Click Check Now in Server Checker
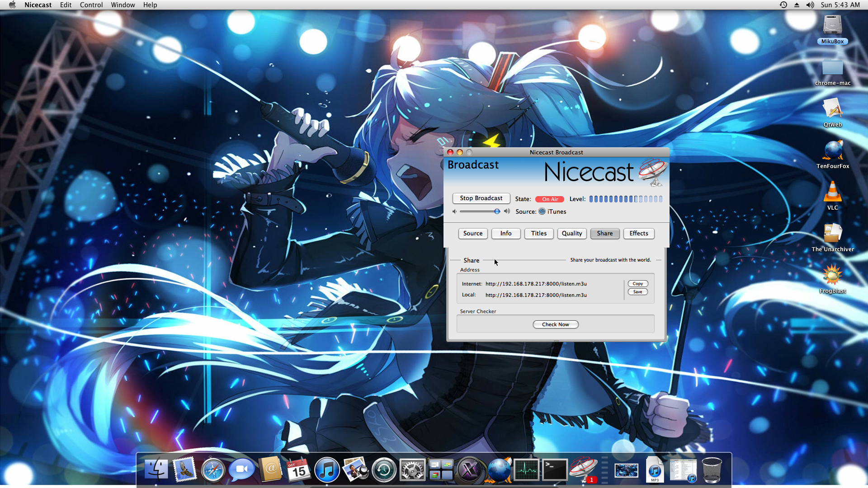The image size is (868, 488). pyautogui.click(x=556, y=324)
